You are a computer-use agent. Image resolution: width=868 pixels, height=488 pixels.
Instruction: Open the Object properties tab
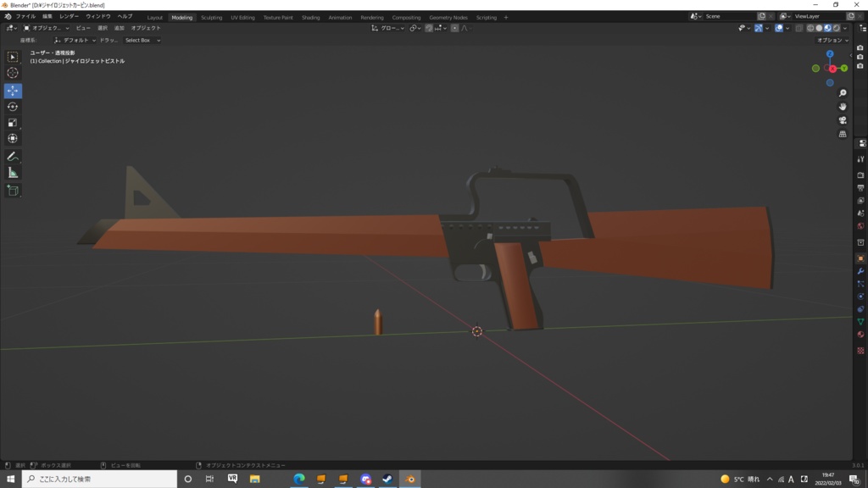pyautogui.click(x=860, y=258)
